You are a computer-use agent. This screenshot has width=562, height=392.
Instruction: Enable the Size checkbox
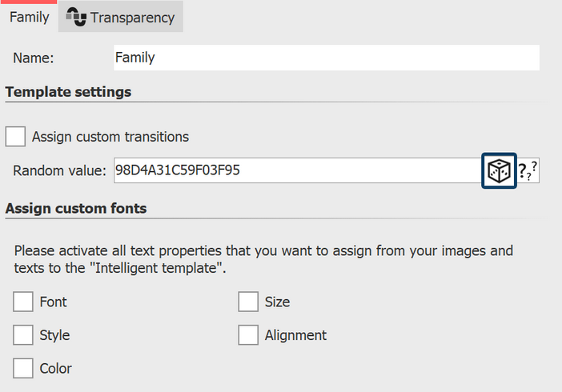coord(249,302)
